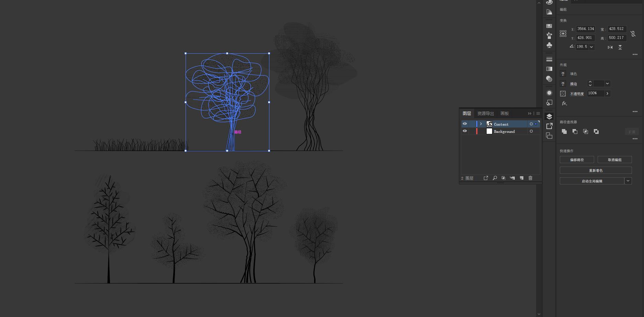Viewport: 644px width, 317px height.
Task: Click the Locate Object magnifier icon
Action: pos(495,178)
